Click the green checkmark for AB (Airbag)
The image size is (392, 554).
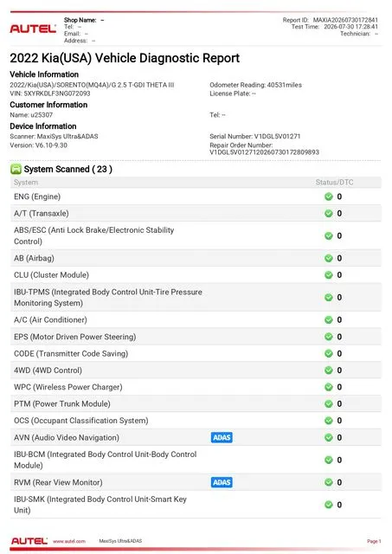329,258
